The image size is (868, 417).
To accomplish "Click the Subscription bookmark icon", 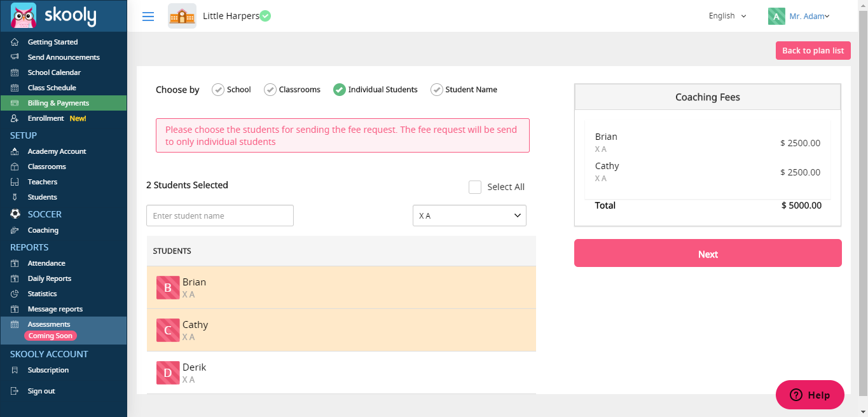I will tap(15, 370).
